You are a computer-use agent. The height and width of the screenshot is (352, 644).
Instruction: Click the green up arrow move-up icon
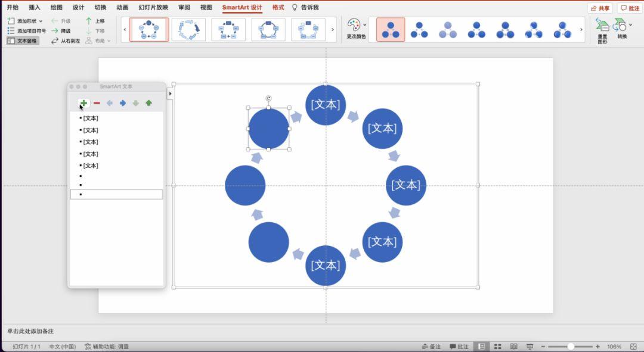148,103
